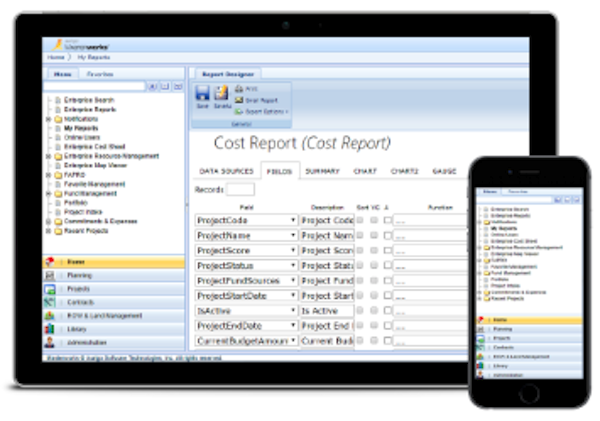The width and height of the screenshot is (600, 421).
Task: Open the My Reports tree item
Action: coord(81,128)
